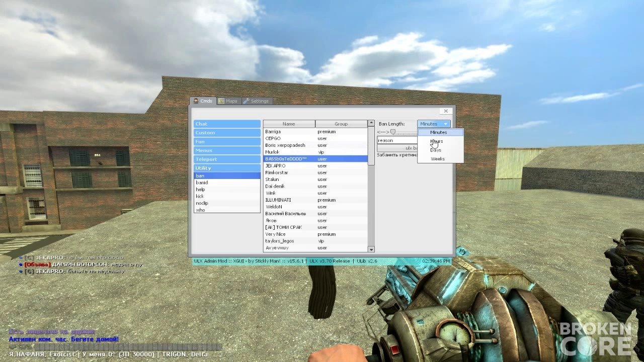Select player JEK APRO in the list
Screen dimensions: 644x362
point(315,165)
